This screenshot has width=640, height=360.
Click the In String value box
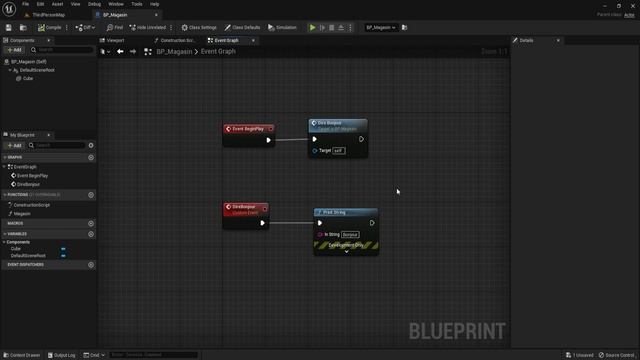pos(350,235)
